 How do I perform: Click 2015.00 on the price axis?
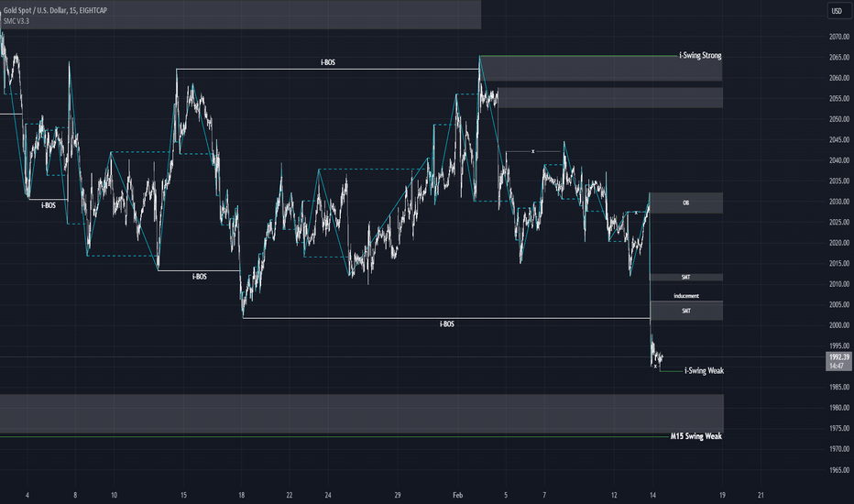click(839, 264)
